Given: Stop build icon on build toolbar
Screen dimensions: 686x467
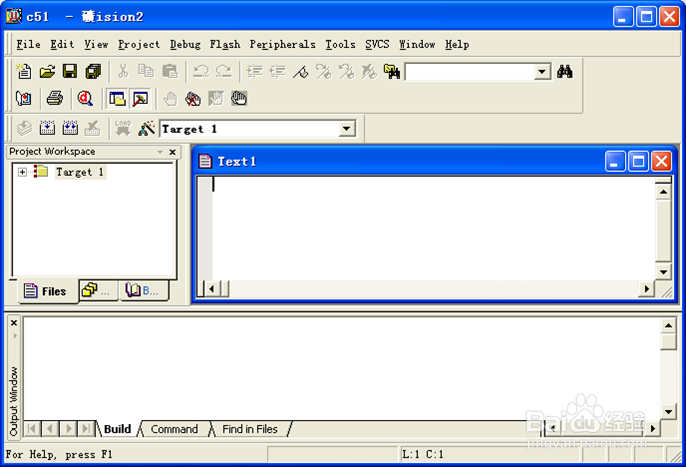Looking at the screenshot, I should point(93,128).
